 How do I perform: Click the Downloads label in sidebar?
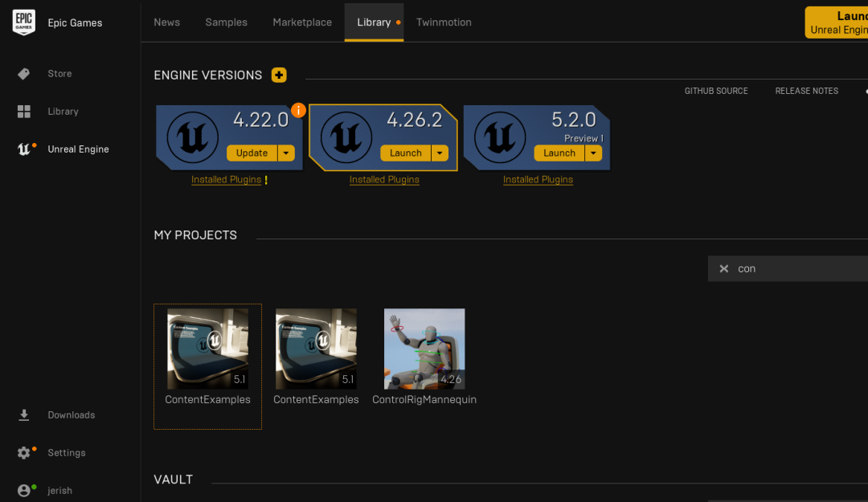click(72, 415)
